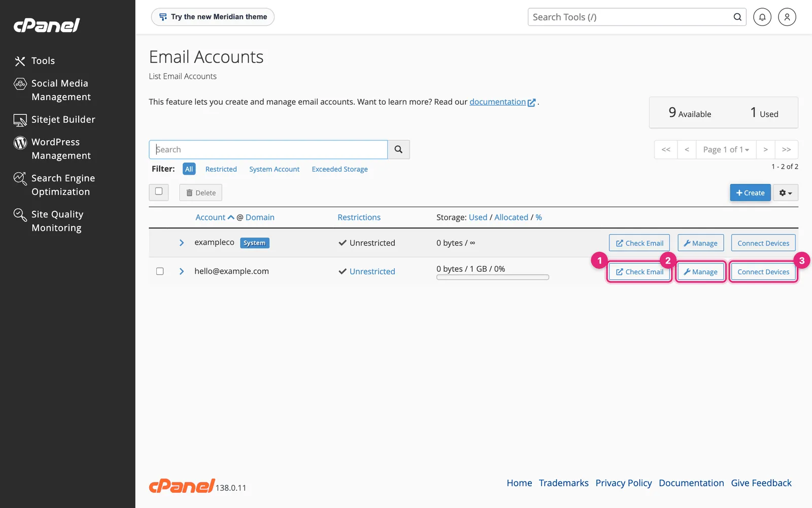This screenshot has height=508, width=812.
Task: Open the notifications bell icon
Action: (762, 17)
